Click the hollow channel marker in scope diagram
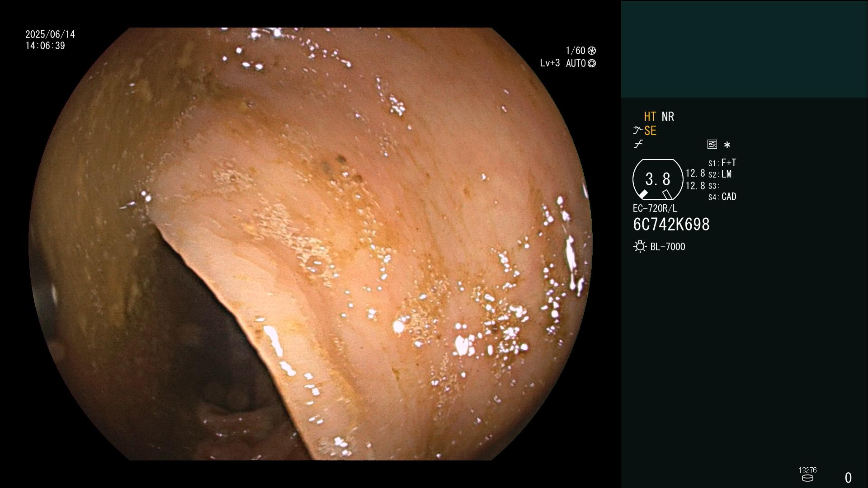This screenshot has height=488, width=868. (667, 194)
